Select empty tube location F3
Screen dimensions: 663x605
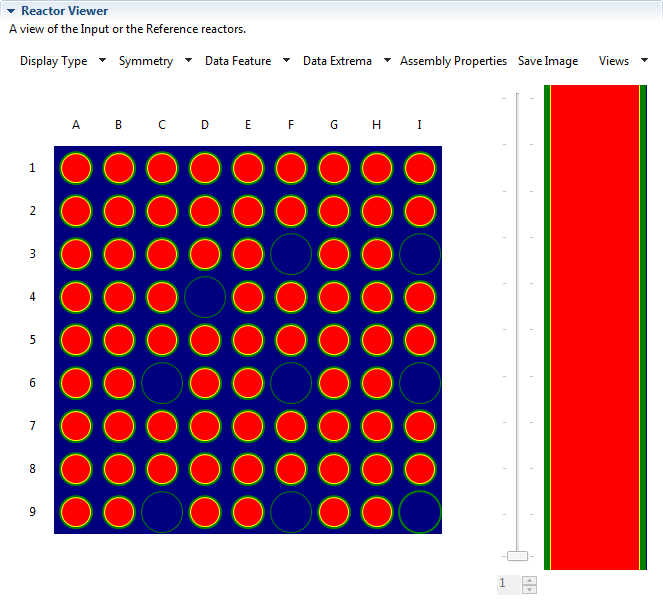(291, 254)
